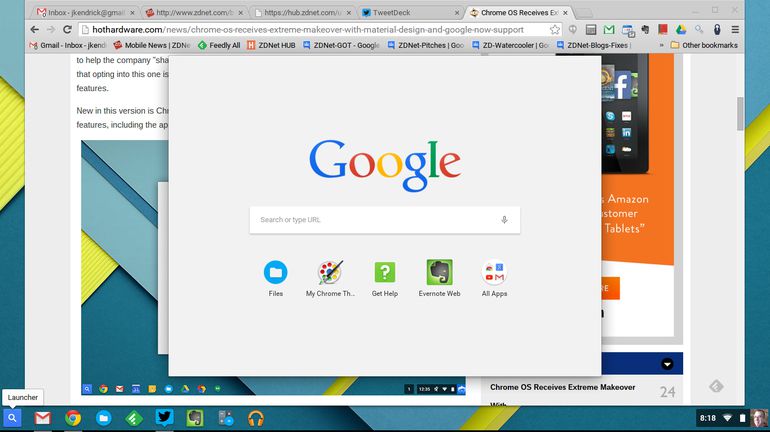Image resolution: width=770 pixels, height=432 pixels.
Task: Go forward to next page
Action: 51,29
